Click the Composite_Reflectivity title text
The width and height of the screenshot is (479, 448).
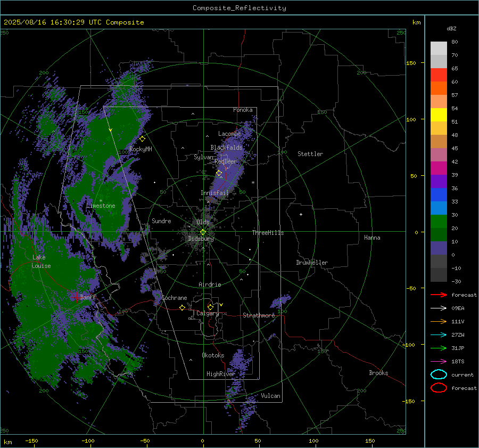click(240, 8)
